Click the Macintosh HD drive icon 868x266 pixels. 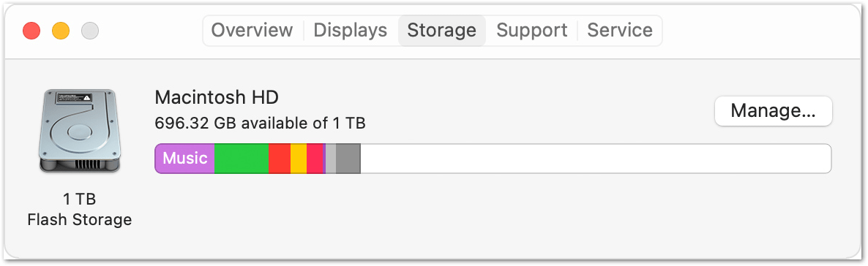(80, 131)
